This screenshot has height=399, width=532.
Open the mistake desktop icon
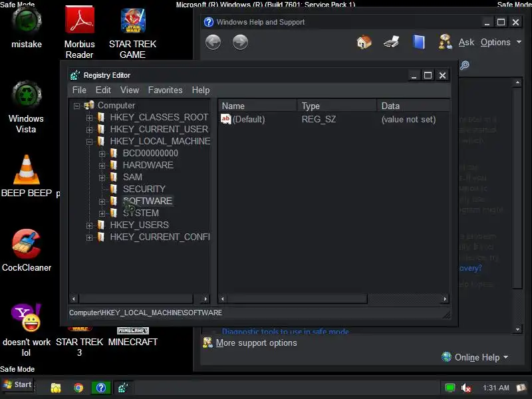click(x=27, y=28)
